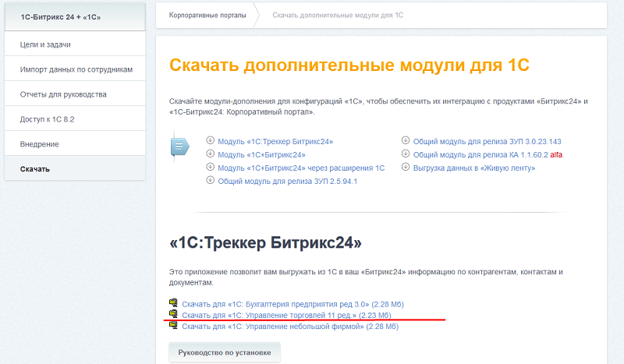Click 1C file icon beside Бухгалтерия предприятия ред 3.0
This screenshot has height=364, width=624.
(173, 302)
